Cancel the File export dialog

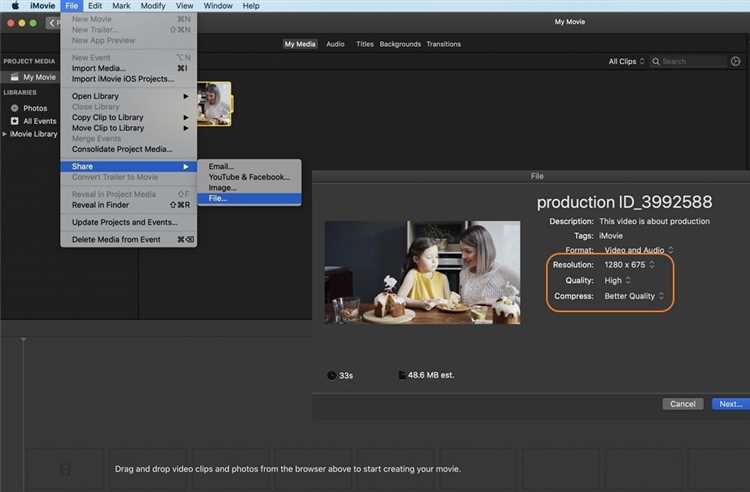[x=683, y=404]
